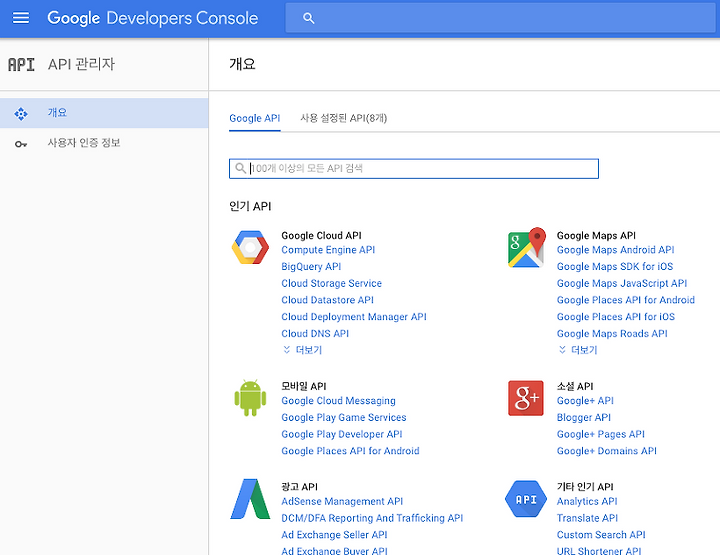Open Google Maps Android API link
Screen dimensions: 720x555
615,250
